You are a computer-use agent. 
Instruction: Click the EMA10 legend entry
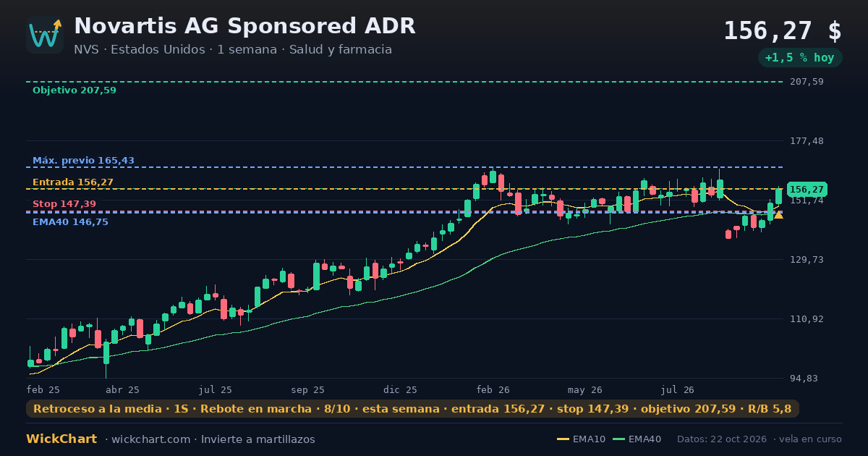coord(581,439)
